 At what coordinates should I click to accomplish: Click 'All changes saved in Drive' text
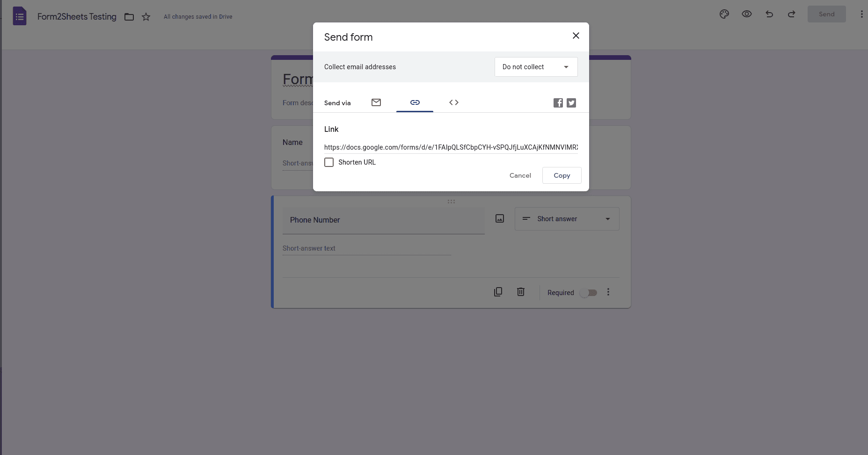click(198, 17)
